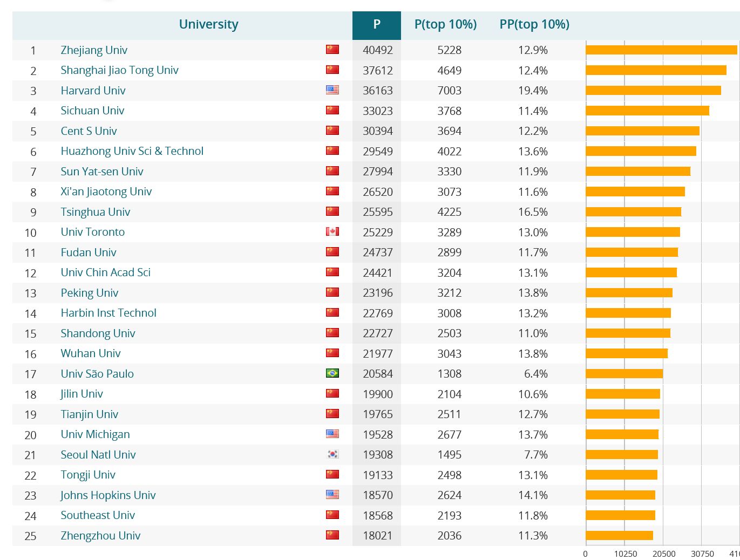This screenshot has height=560, width=740.
Task: Click the China flag beside Peking Univ
Action: point(332,292)
